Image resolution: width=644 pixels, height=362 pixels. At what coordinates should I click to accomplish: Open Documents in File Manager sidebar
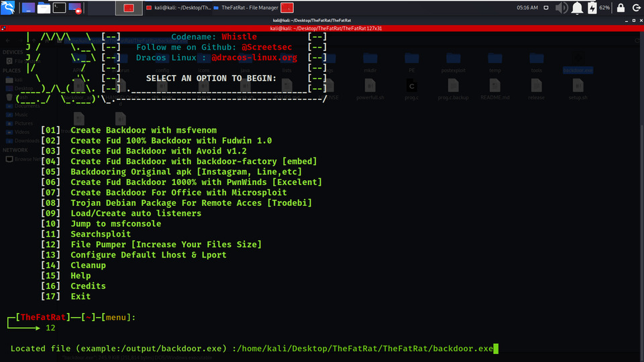coord(23,106)
